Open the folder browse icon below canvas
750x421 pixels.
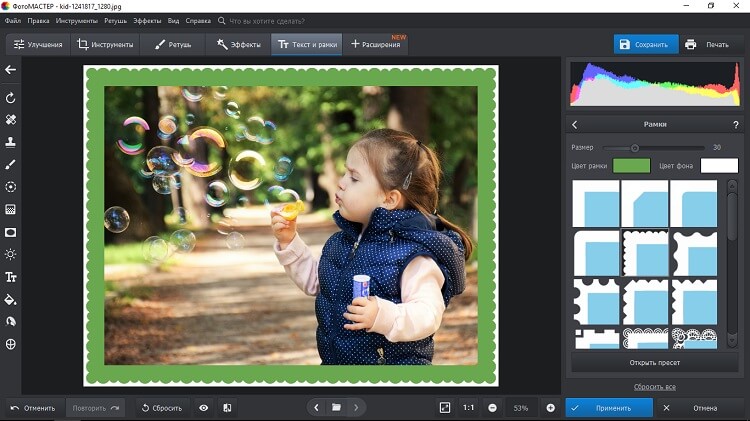[x=337, y=408]
